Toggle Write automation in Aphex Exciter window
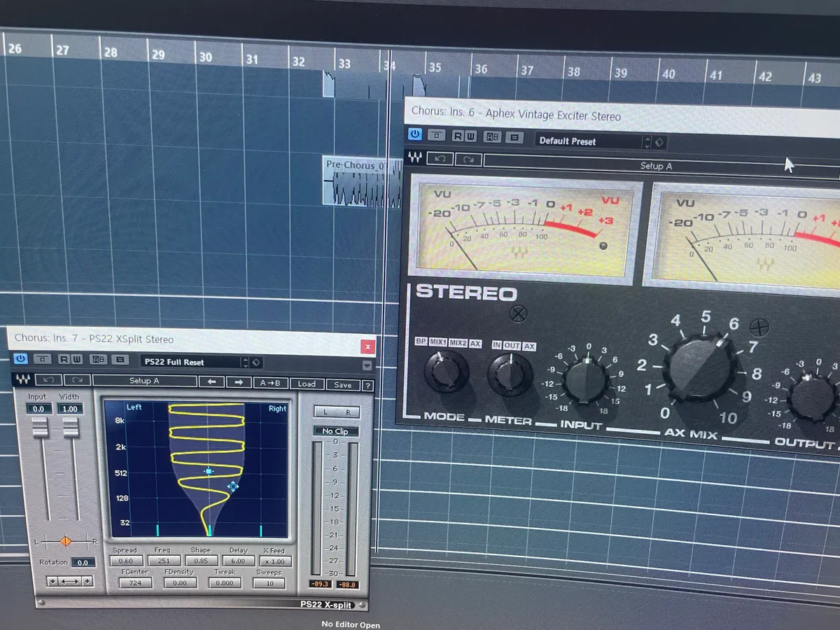Screen dimensions: 840x630 coord(470,136)
